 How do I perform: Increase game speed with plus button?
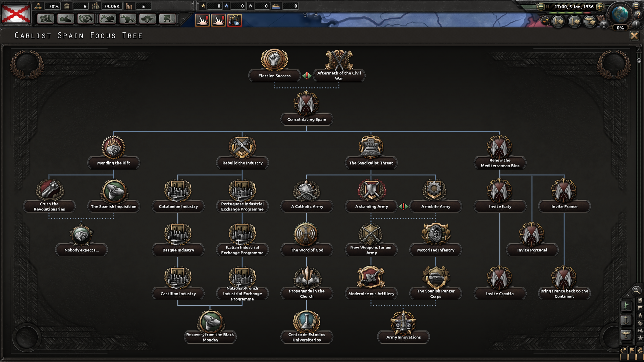tap(600, 7)
